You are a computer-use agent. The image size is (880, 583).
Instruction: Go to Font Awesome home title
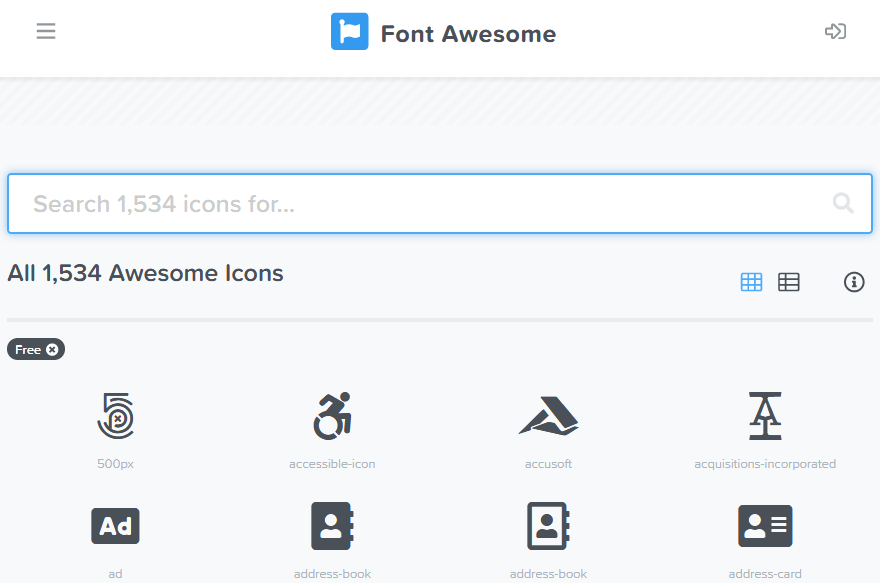[468, 34]
